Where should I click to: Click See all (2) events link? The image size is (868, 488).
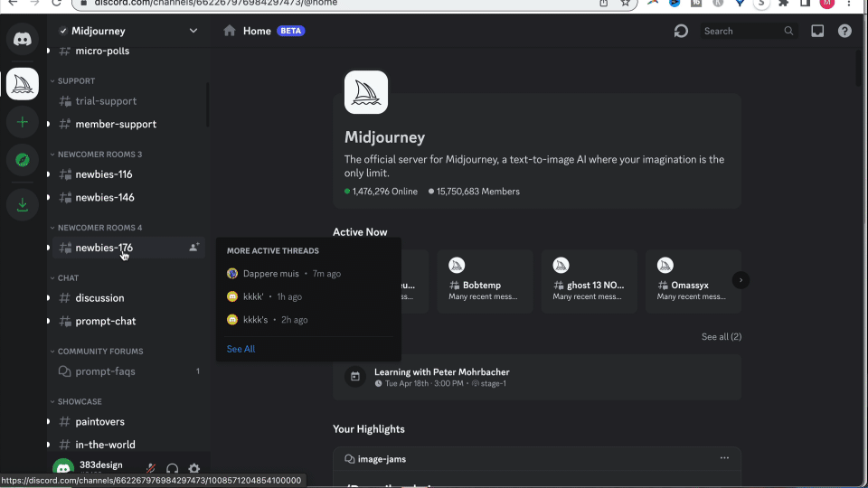pyautogui.click(x=722, y=336)
